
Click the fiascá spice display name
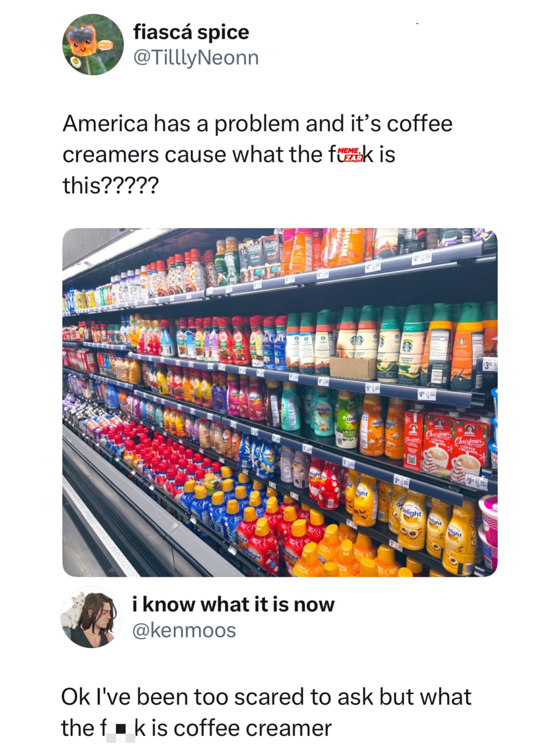click(191, 32)
